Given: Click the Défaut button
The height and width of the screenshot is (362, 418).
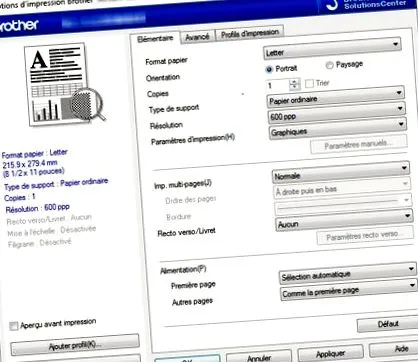Looking at the screenshot, I should pyautogui.click(x=387, y=323).
